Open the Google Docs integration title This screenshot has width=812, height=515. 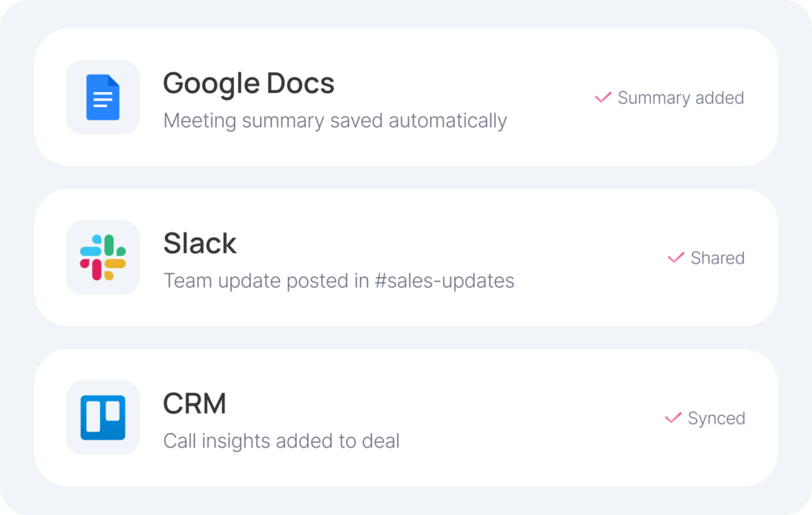tap(248, 83)
